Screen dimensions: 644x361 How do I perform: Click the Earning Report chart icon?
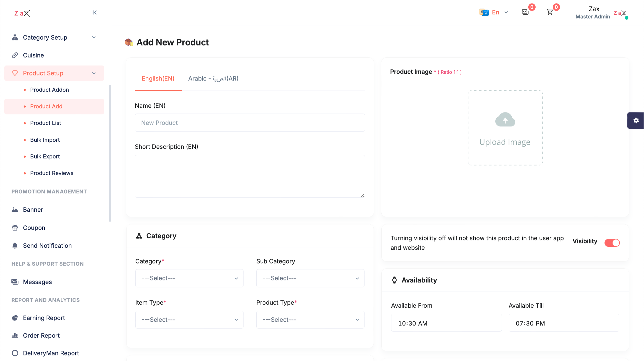(15, 318)
